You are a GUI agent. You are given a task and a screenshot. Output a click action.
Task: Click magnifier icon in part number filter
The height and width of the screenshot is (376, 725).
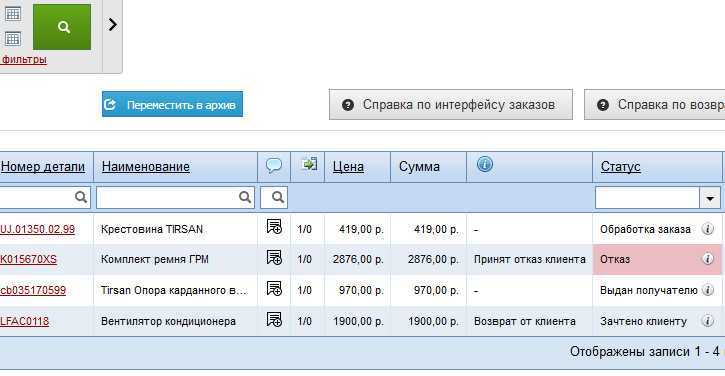81,197
